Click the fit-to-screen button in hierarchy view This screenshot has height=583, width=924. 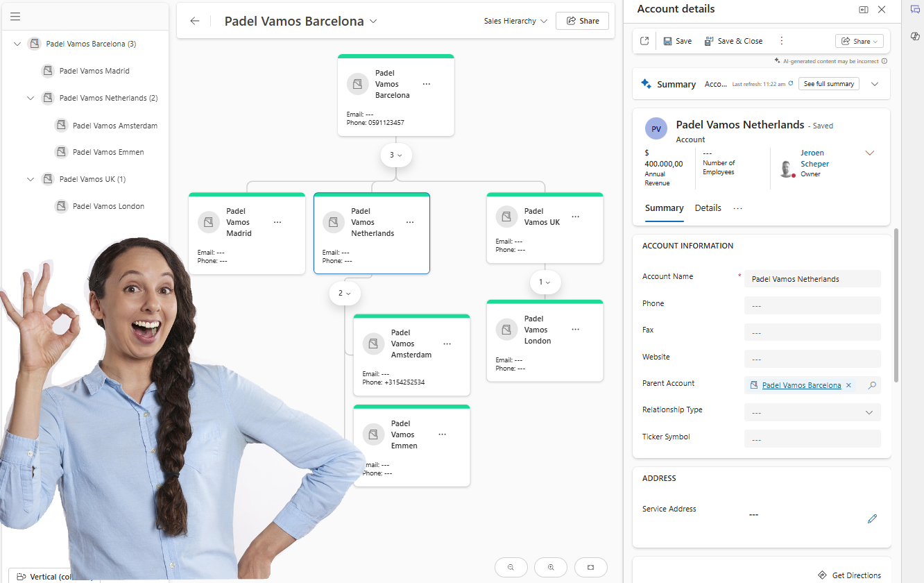click(590, 567)
